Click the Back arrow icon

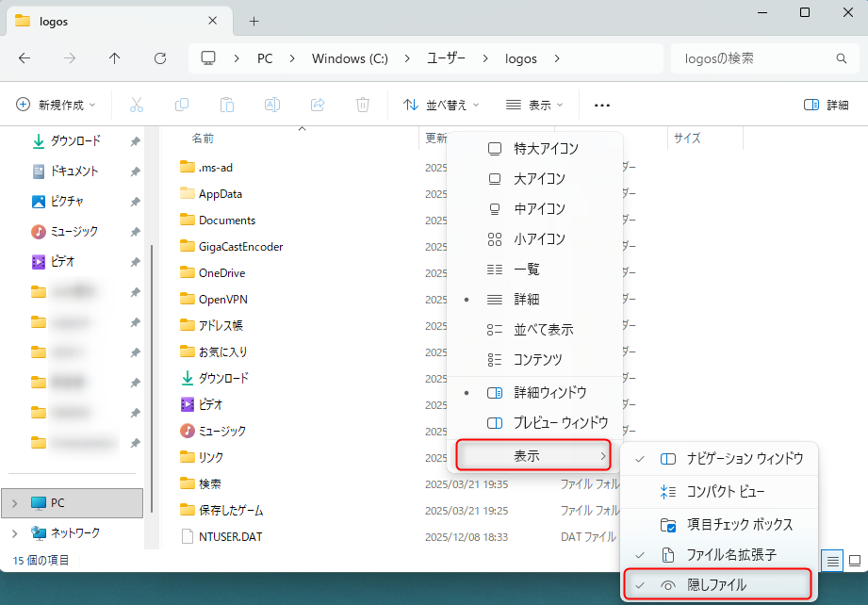click(25, 58)
